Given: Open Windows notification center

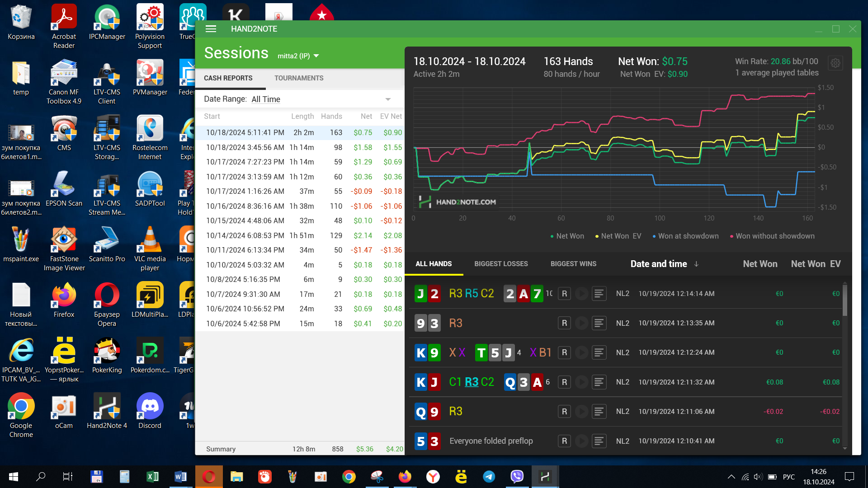Looking at the screenshot, I should click(x=849, y=477).
